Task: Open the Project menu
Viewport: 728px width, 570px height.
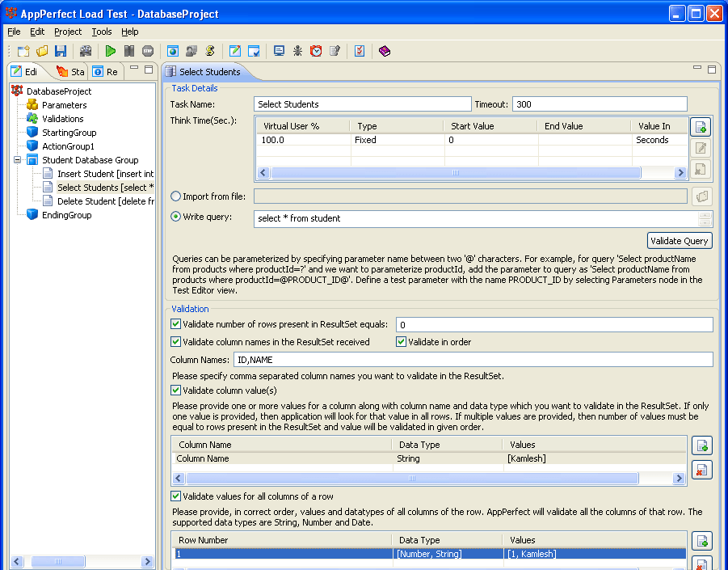Action: click(67, 32)
